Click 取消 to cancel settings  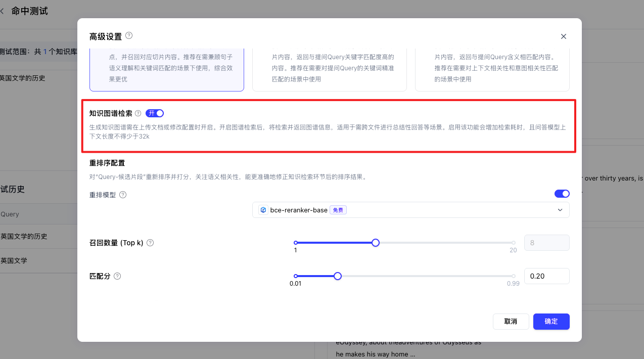[511, 322]
